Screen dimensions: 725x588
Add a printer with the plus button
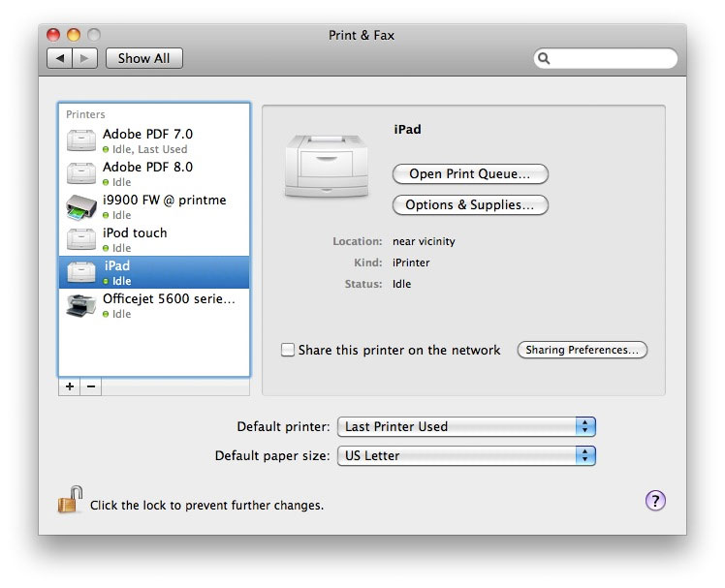70,387
